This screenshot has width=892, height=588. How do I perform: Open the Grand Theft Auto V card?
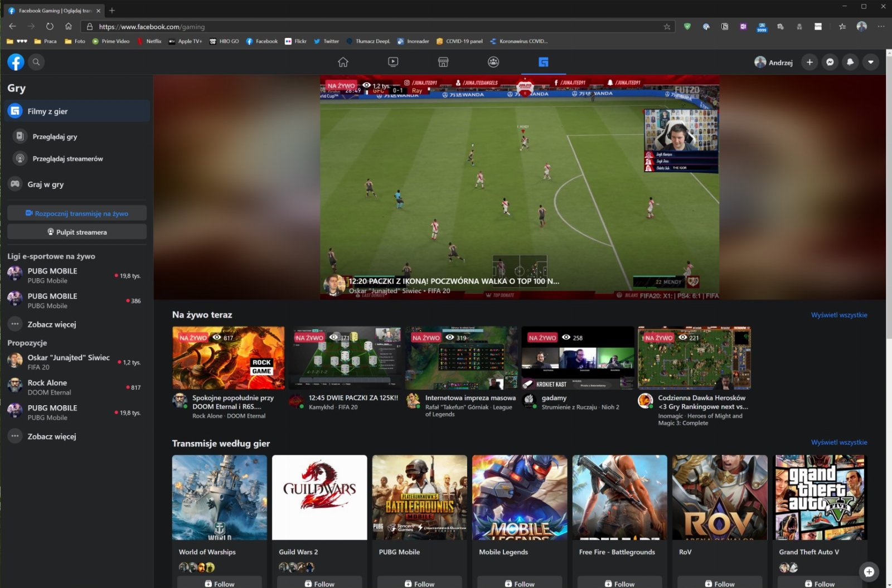click(x=820, y=497)
